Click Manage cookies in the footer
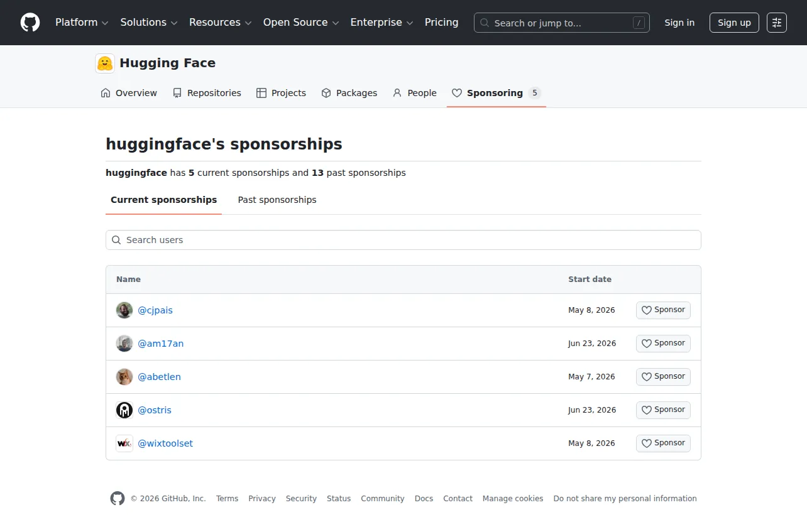The image size is (807, 532). (x=513, y=499)
